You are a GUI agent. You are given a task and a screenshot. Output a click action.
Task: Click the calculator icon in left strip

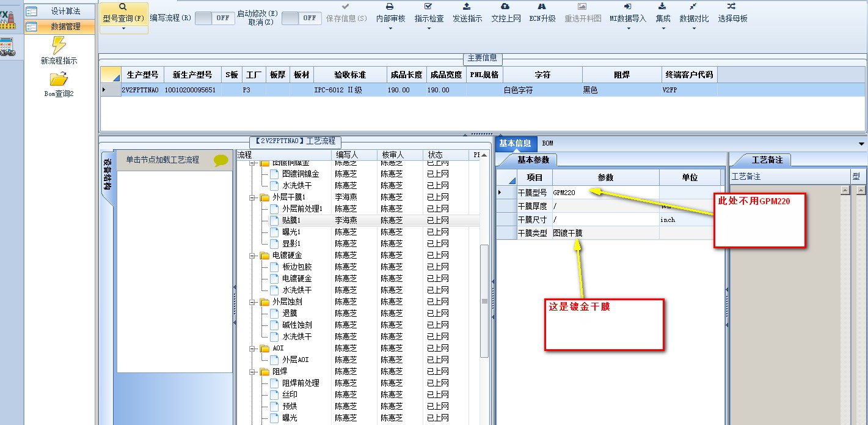tap(7, 46)
